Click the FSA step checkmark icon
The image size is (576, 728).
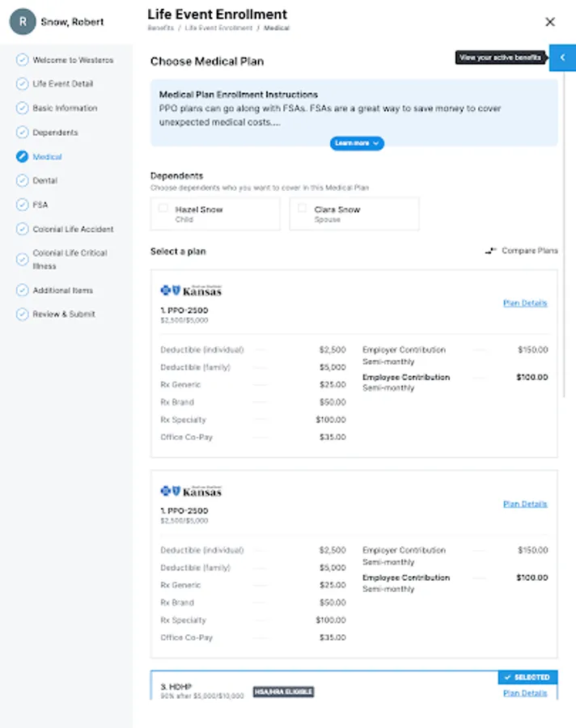tap(22, 205)
